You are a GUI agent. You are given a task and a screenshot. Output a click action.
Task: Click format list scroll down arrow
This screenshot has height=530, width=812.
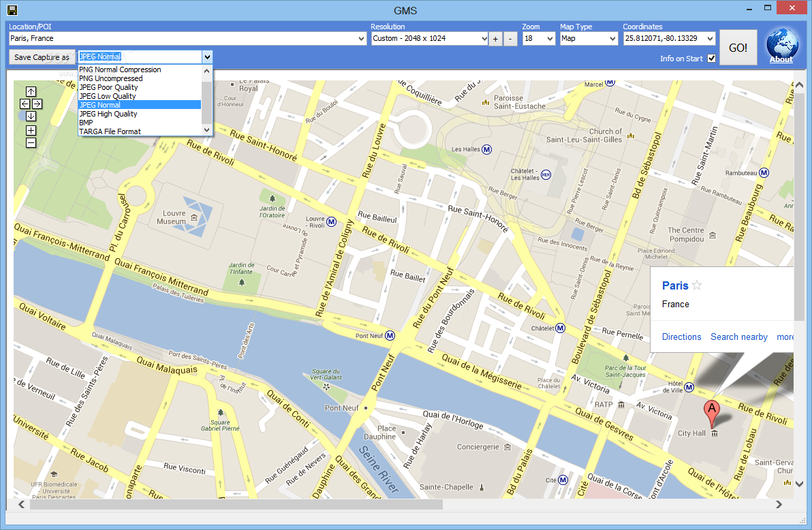206,130
